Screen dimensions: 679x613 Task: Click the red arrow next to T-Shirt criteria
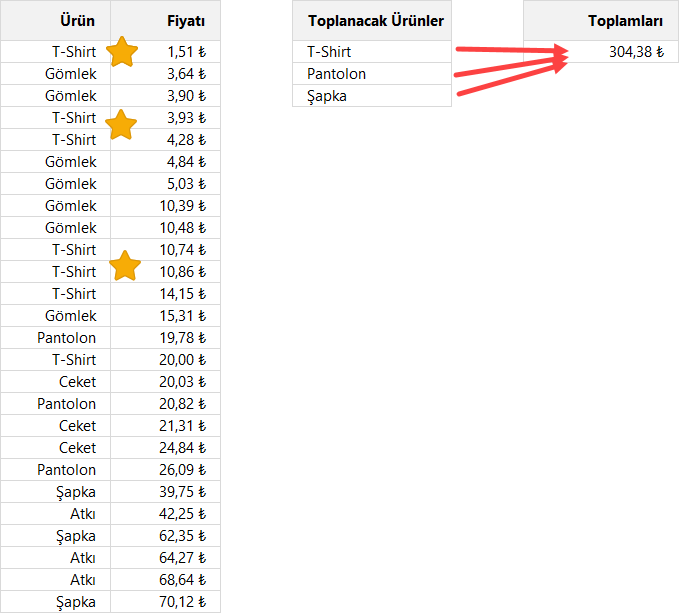510,51
